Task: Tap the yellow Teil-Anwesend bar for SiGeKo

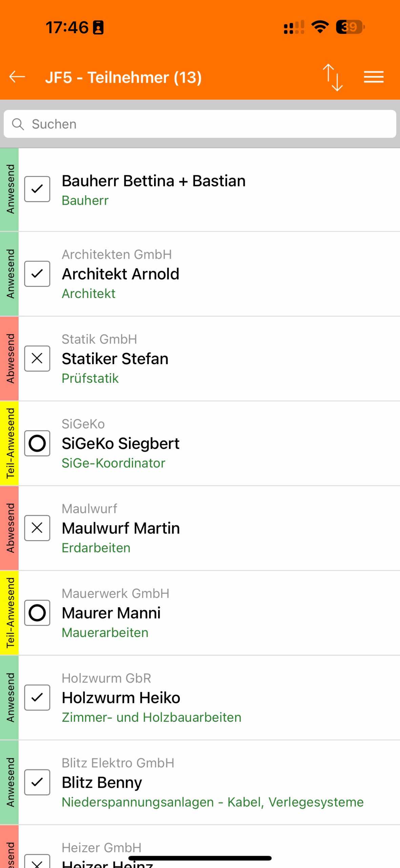Action: (x=9, y=443)
